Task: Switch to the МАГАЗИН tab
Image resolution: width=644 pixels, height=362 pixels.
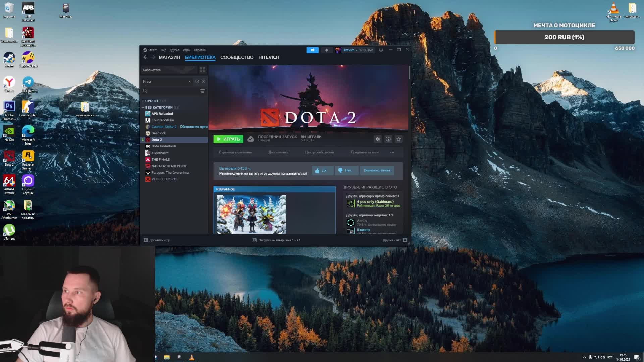Action: tap(169, 57)
